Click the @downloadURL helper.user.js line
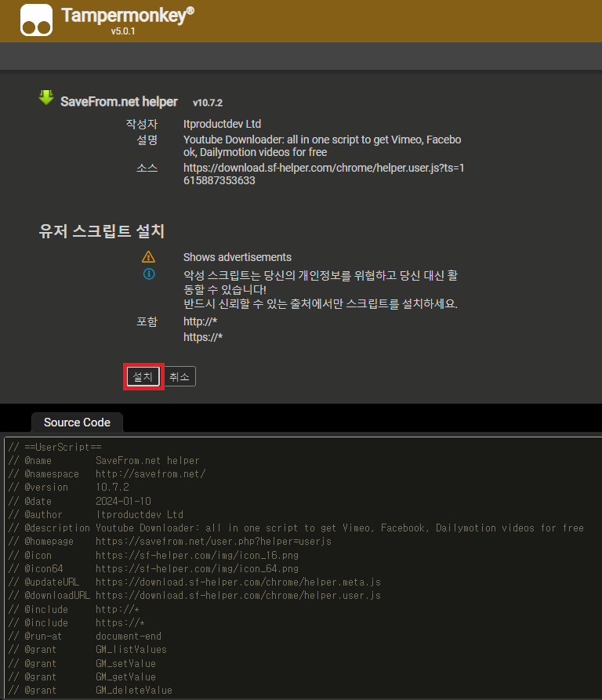 194,596
